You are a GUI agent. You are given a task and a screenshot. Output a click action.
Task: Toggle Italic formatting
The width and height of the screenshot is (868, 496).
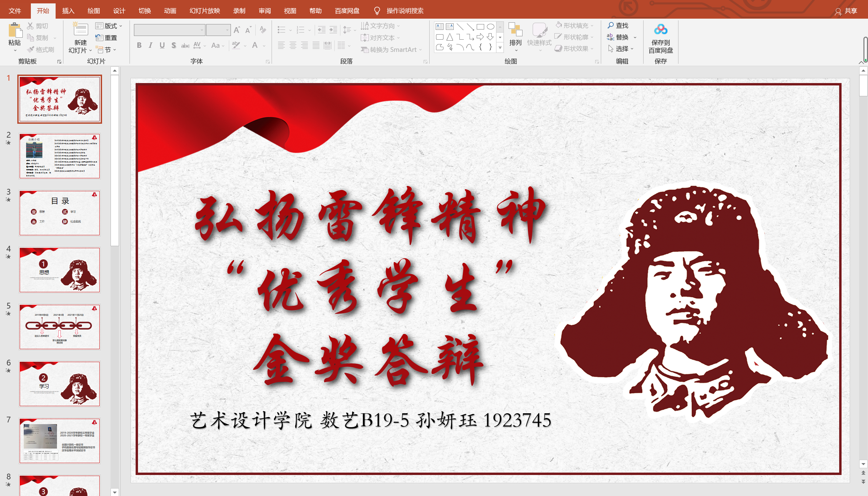(x=150, y=45)
